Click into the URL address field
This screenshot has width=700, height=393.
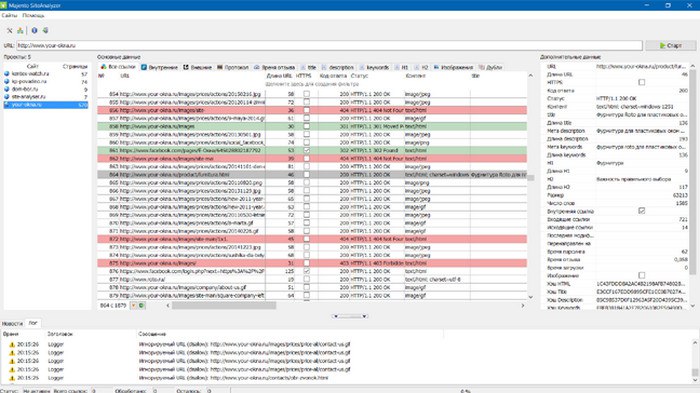[x=329, y=46]
